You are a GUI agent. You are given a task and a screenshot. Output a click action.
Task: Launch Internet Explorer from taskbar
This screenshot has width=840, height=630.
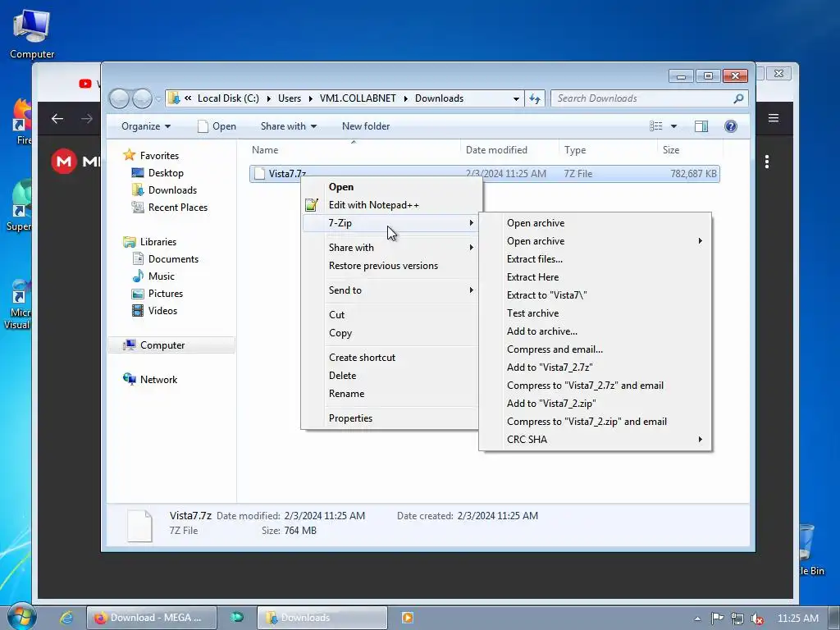coord(66,617)
